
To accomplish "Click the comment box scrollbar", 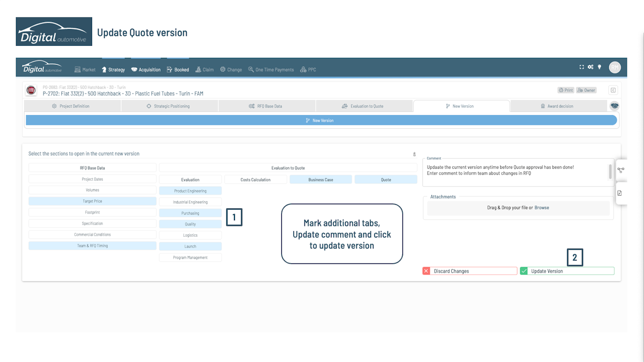I will point(611,171).
